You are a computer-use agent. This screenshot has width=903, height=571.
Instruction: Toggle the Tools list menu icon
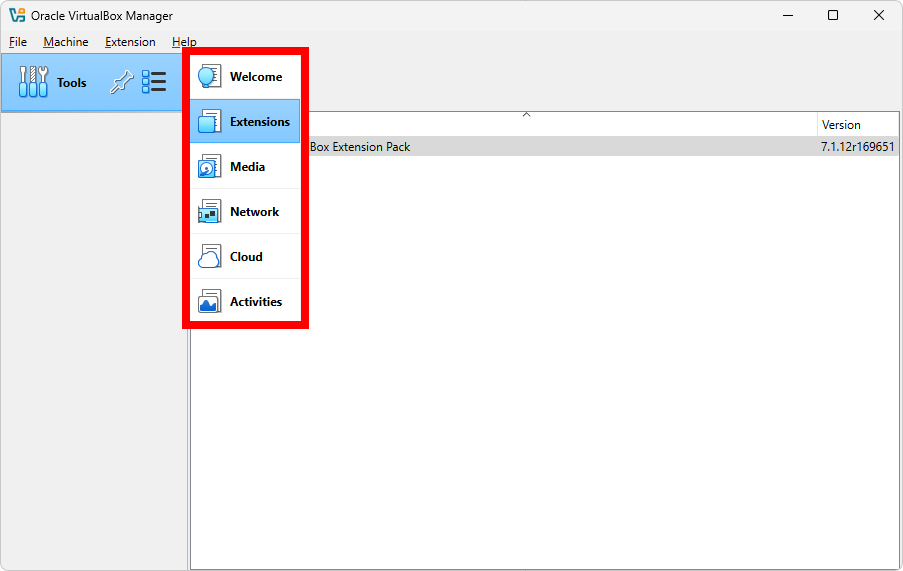[x=154, y=82]
